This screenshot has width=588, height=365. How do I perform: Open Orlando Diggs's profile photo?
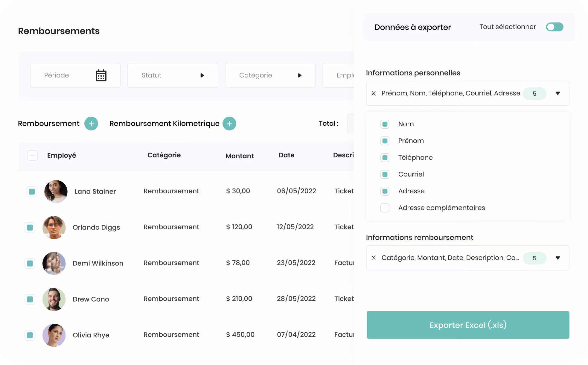coord(54,227)
